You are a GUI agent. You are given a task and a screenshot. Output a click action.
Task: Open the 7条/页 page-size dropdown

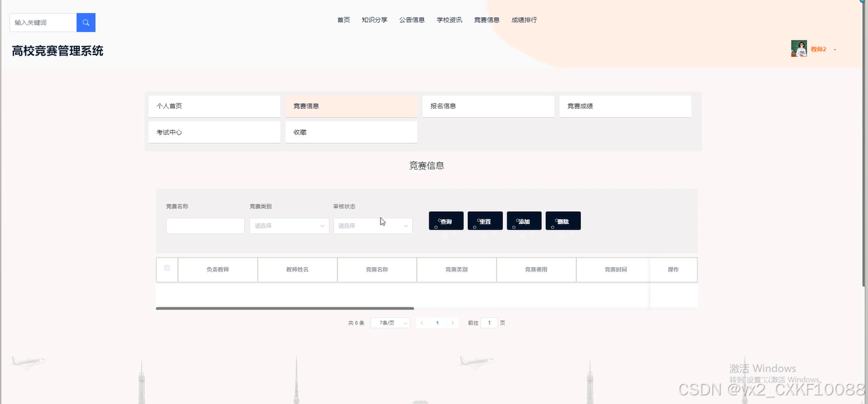[x=390, y=323]
